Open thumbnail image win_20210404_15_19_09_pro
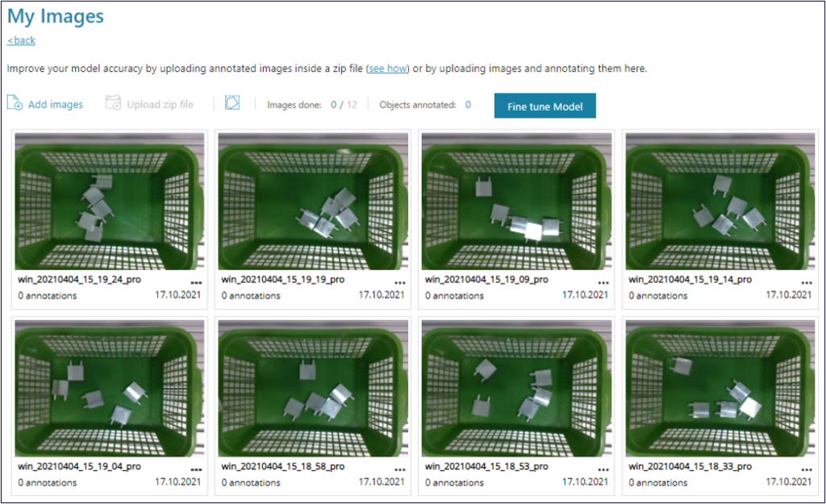826x504 pixels. tap(517, 201)
